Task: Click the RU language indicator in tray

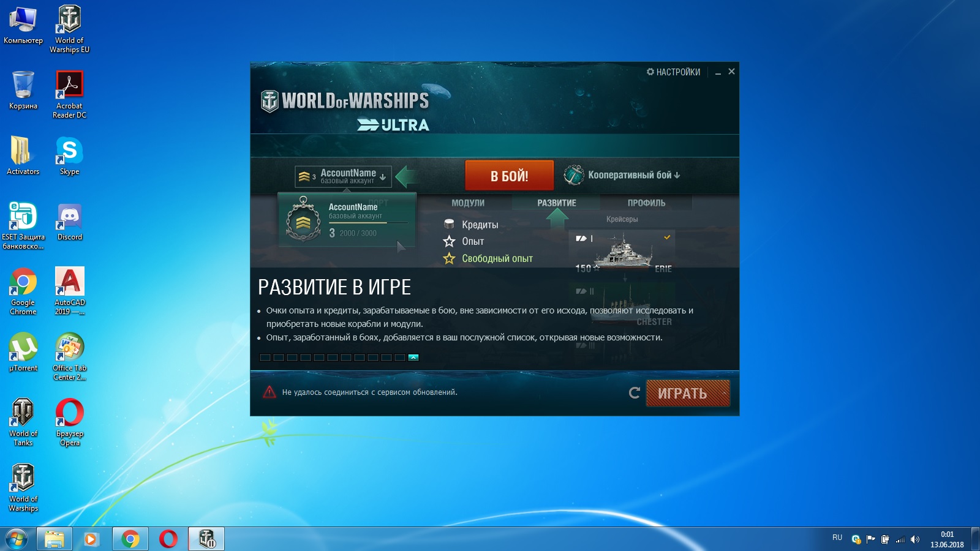Action: (837, 538)
